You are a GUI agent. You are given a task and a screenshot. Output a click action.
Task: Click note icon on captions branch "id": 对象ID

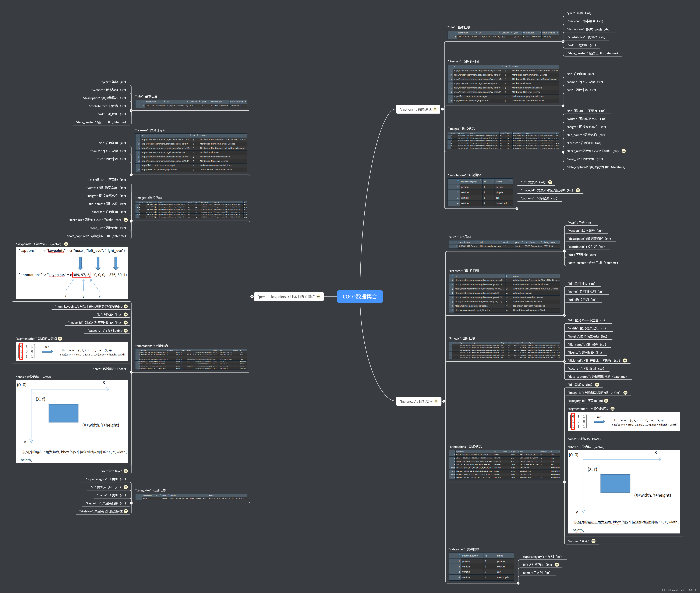coord(550,182)
